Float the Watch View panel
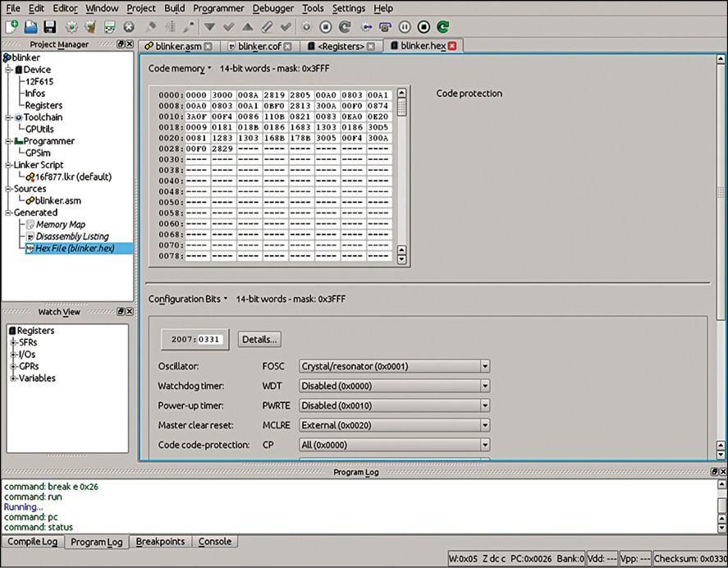 click(118, 312)
